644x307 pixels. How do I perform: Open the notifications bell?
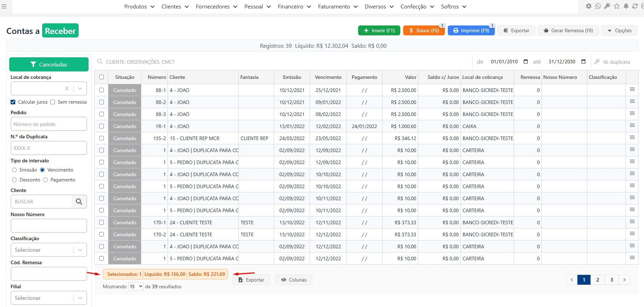626,6
